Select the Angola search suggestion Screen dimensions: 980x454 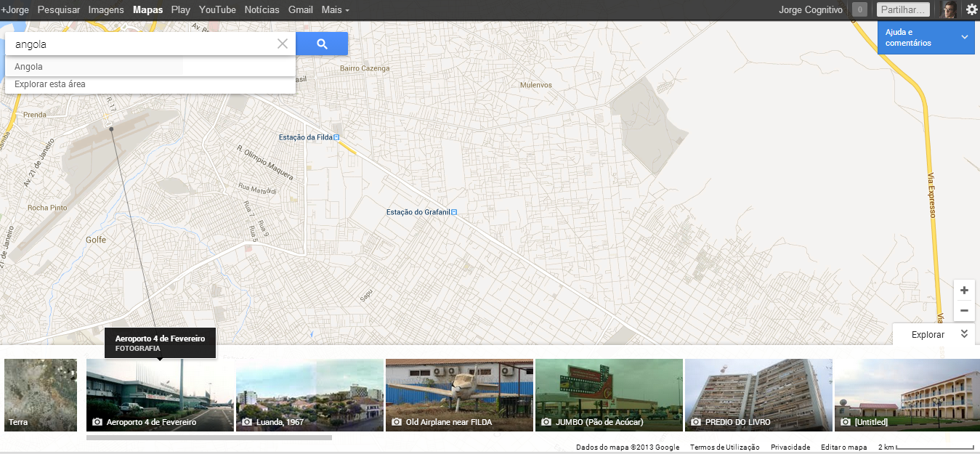[150, 67]
